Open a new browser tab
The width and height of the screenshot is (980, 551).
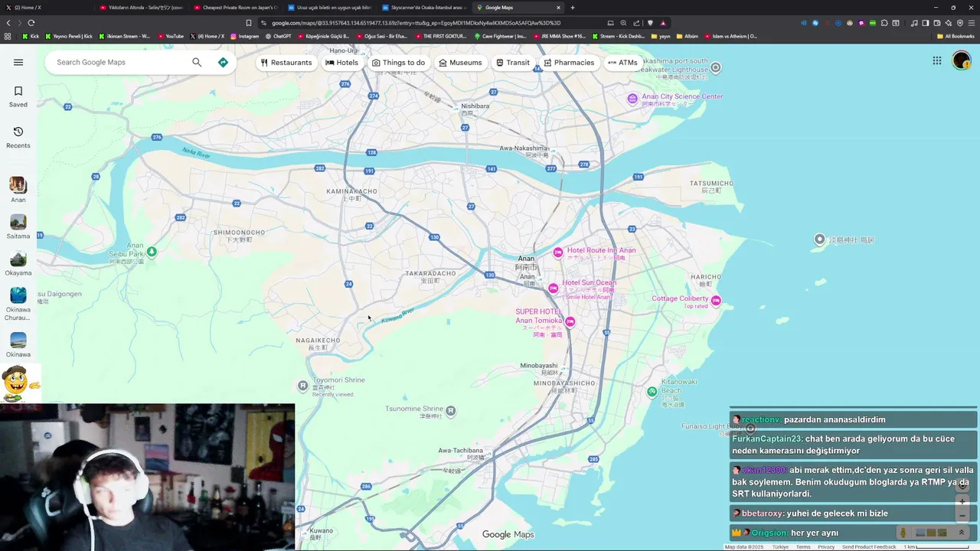[573, 8]
